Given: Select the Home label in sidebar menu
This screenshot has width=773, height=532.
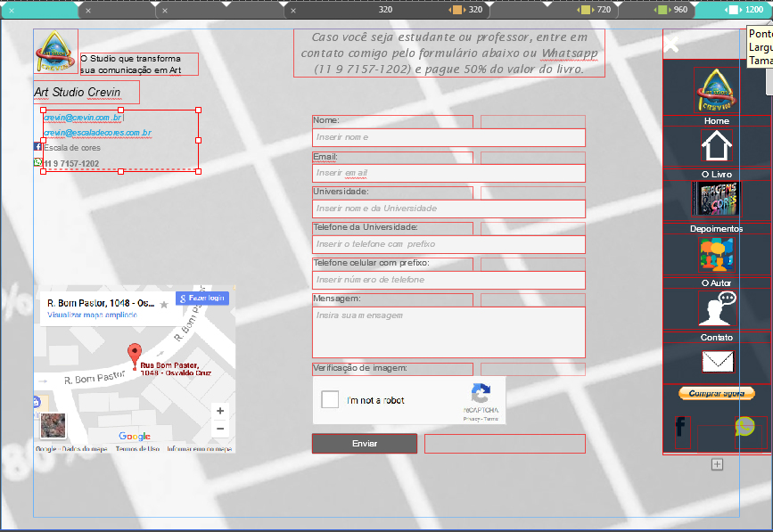Looking at the screenshot, I should pyautogui.click(x=716, y=120).
